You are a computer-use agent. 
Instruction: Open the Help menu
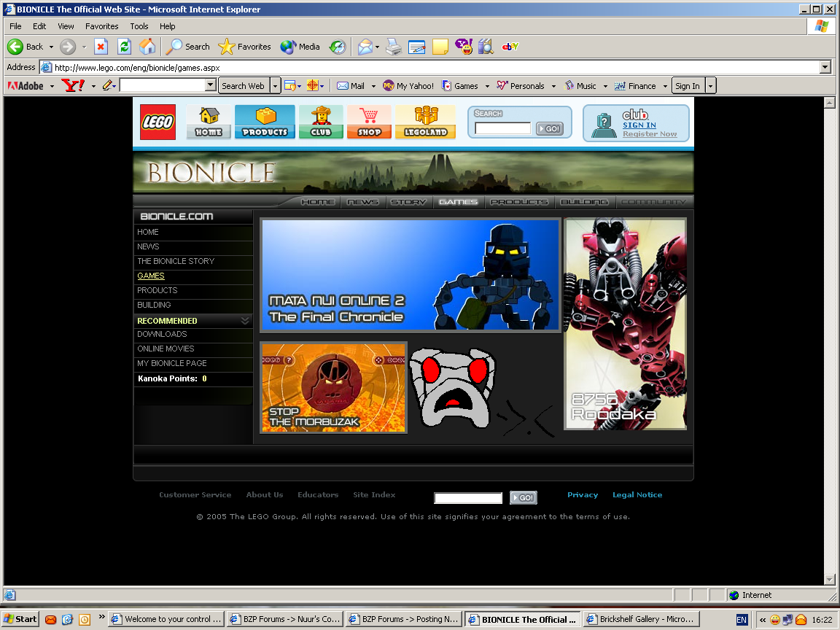(167, 26)
